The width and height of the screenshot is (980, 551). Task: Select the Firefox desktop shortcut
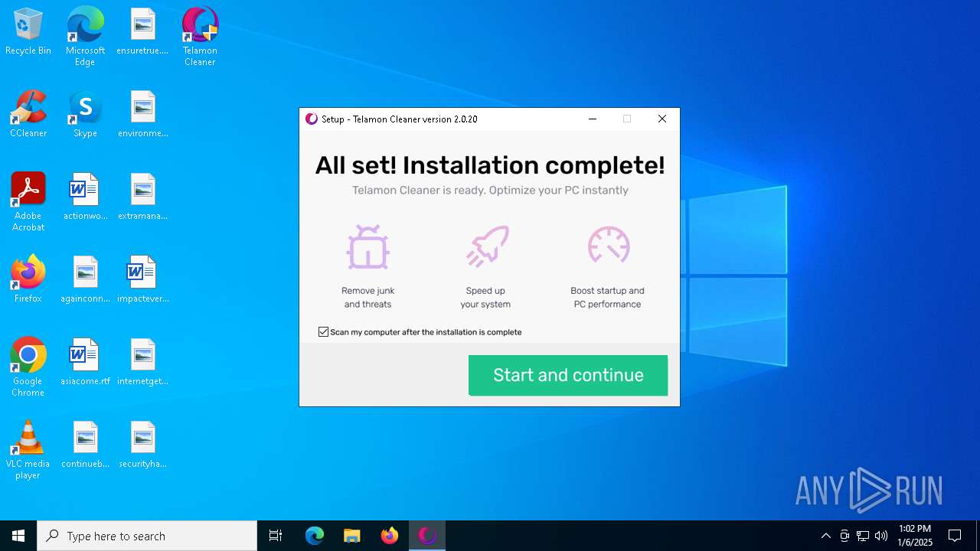click(x=28, y=280)
